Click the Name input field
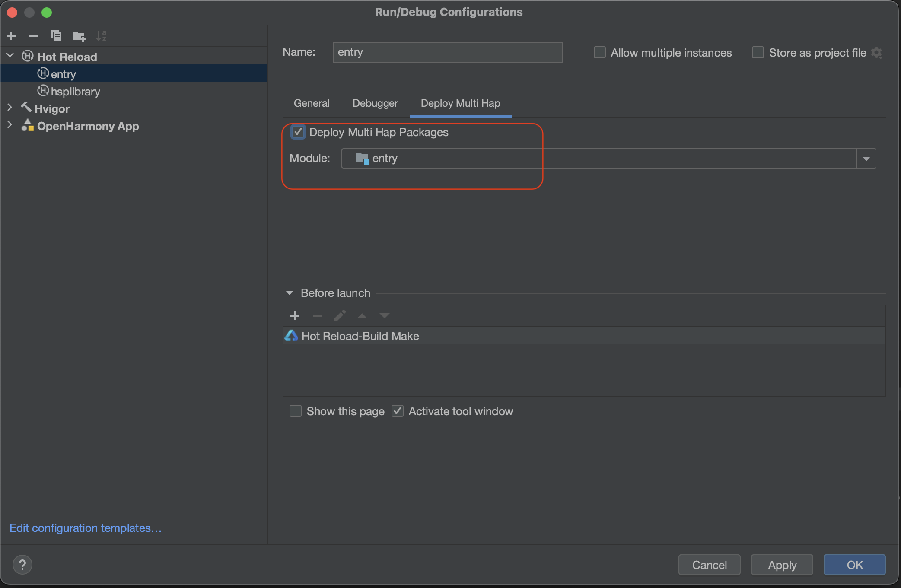The width and height of the screenshot is (901, 588). [447, 52]
